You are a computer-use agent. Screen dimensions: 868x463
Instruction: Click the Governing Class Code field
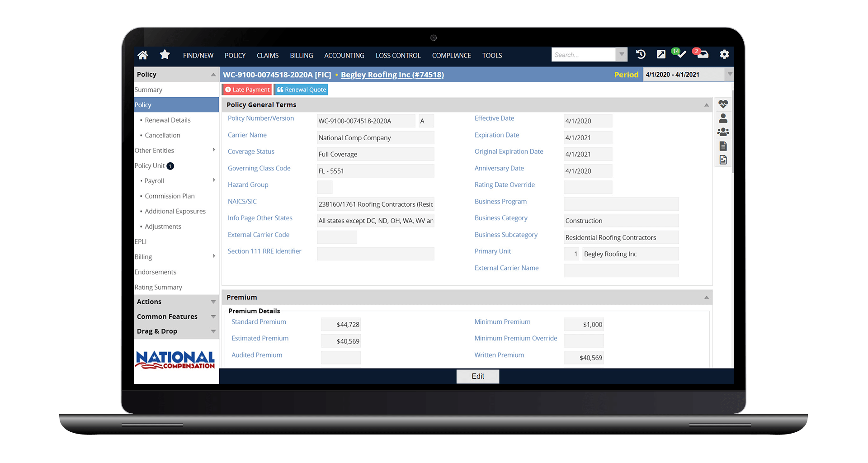376,171
